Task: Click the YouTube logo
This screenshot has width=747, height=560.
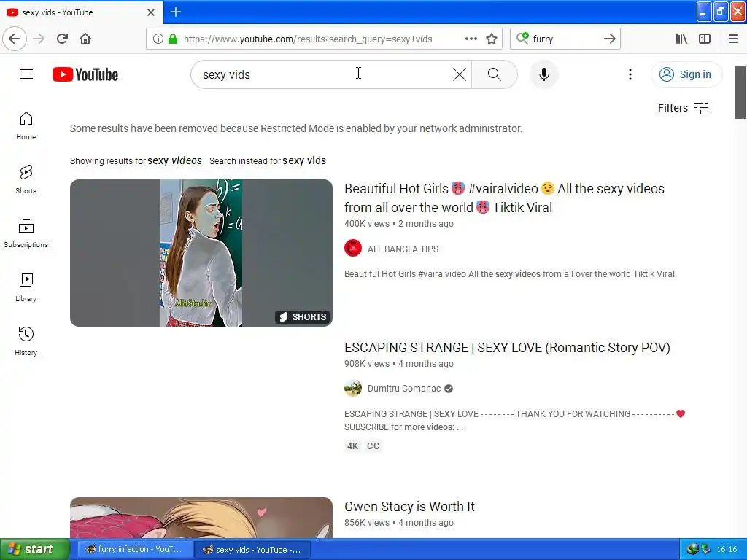Action: click(85, 74)
